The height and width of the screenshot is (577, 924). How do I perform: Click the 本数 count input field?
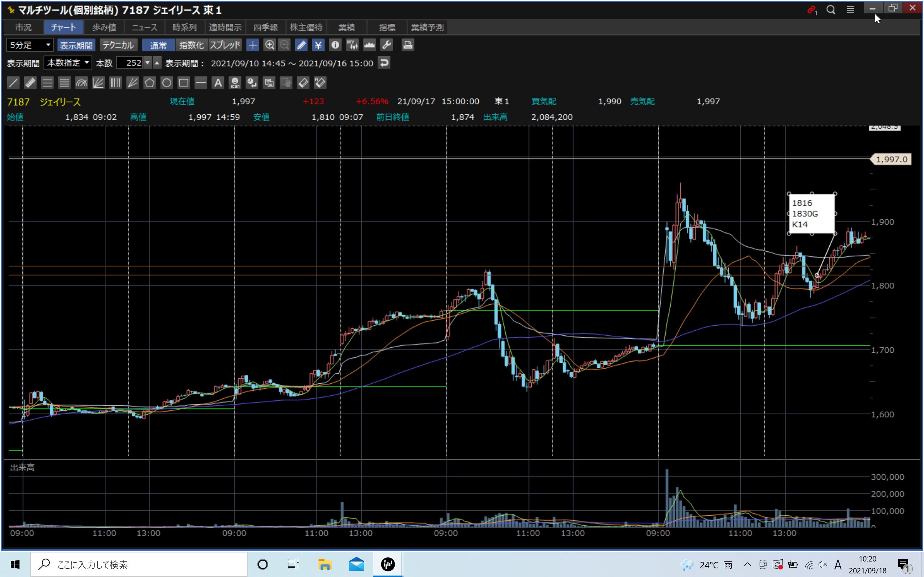coord(129,63)
